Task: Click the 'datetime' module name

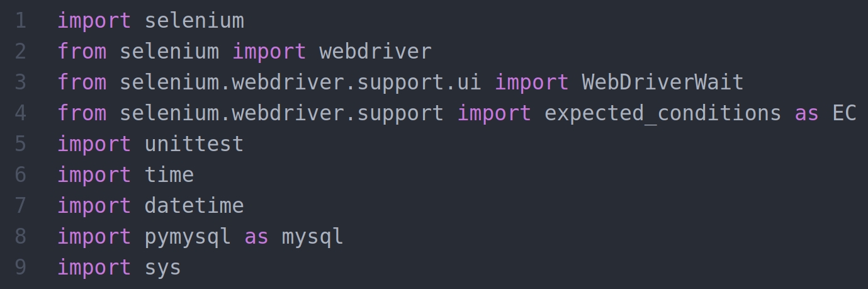Action: click(x=194, y=206)
